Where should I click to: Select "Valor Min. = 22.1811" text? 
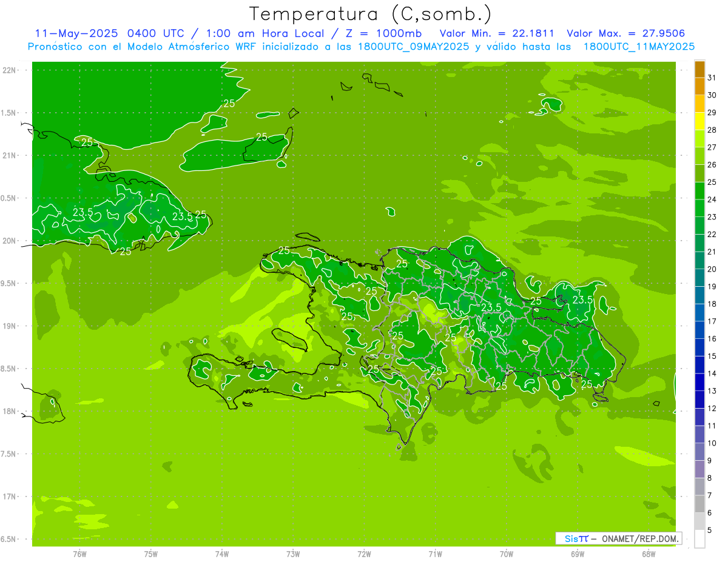(497, 33)
